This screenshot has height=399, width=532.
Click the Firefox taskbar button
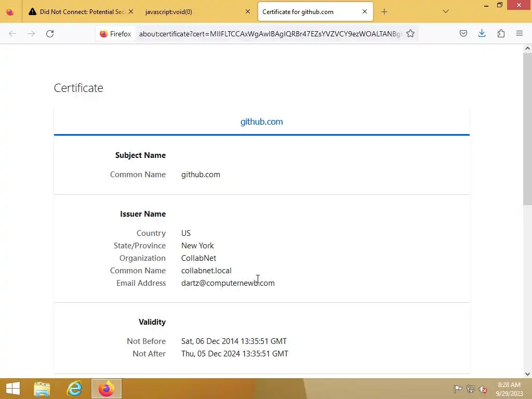pyautogui.click(x=106, y=389)
